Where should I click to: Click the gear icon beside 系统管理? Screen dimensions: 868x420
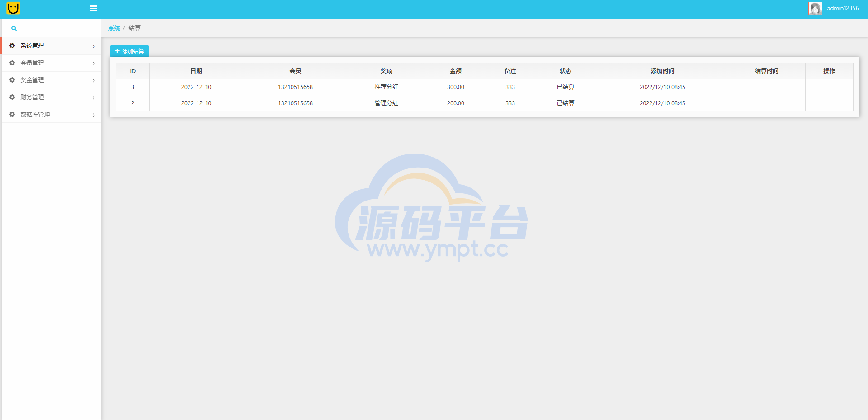click(x=12, y=46)
